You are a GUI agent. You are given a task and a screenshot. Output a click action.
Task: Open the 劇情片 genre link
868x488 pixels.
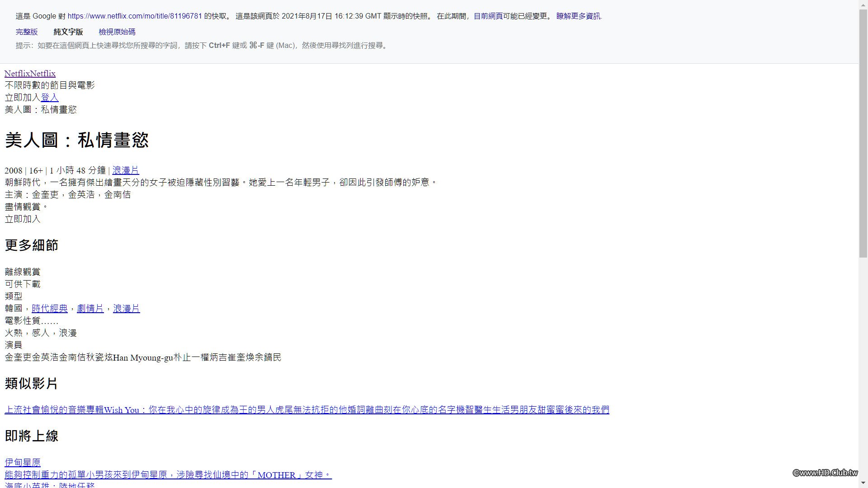coord(90,309)
